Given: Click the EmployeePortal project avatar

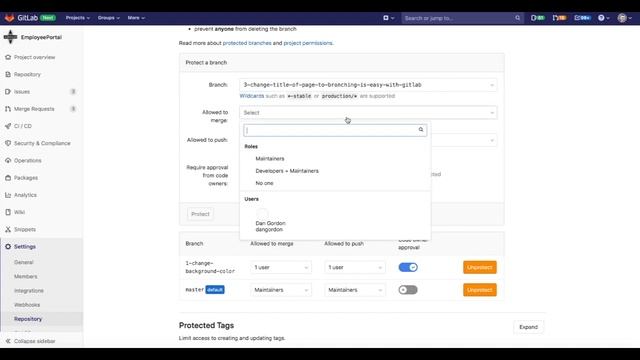Looking at the screenshot, I should (10, 37).
